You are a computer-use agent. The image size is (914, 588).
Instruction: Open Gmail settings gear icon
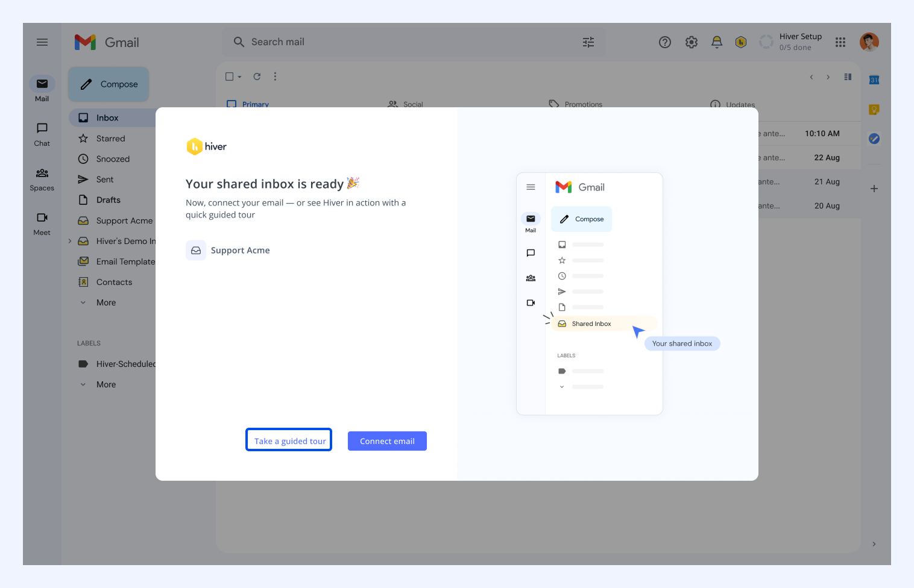(692, 42)
